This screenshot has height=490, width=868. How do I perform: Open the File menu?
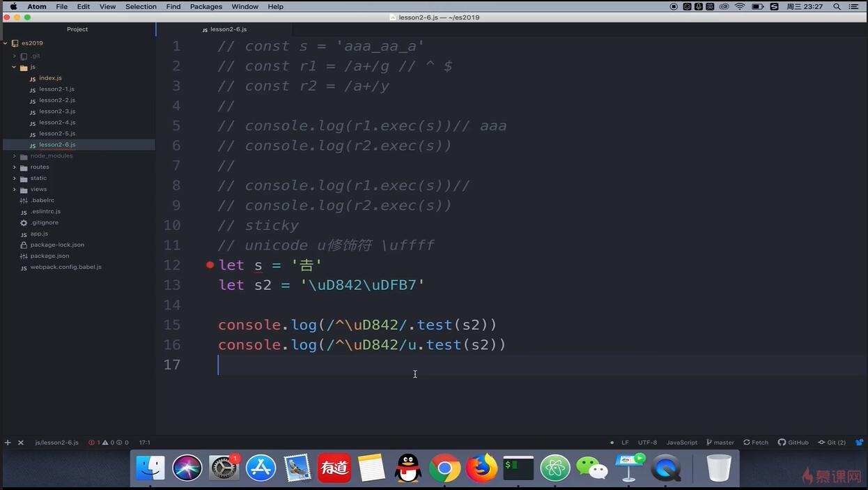pos(62,6)
